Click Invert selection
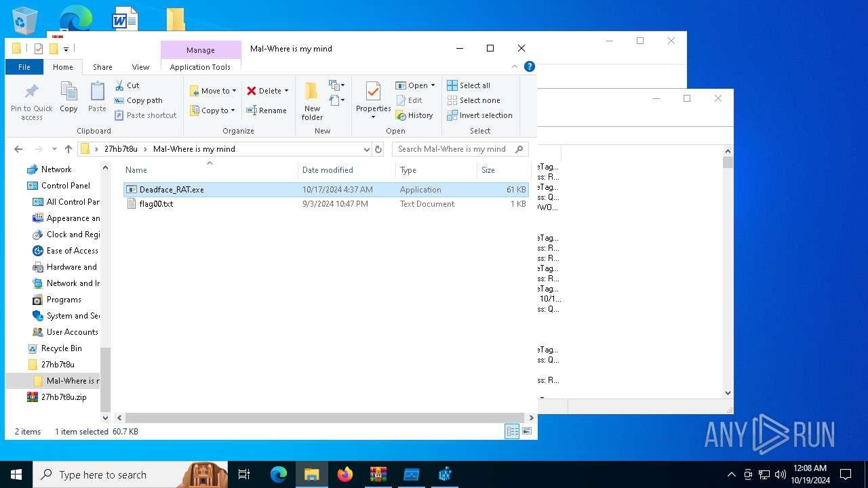Screen dimensions: 868x488 click(x=479, y=115)
